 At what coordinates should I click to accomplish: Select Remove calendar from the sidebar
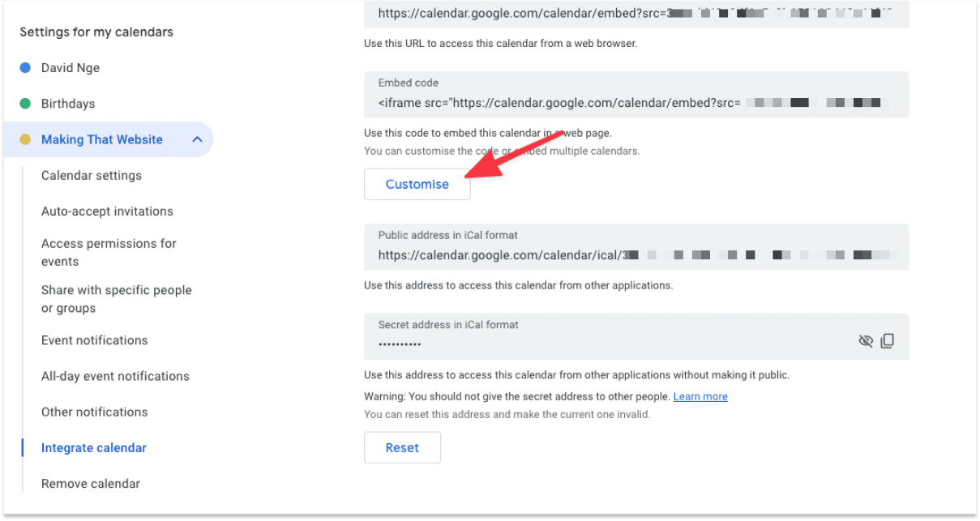coord(90,483)
